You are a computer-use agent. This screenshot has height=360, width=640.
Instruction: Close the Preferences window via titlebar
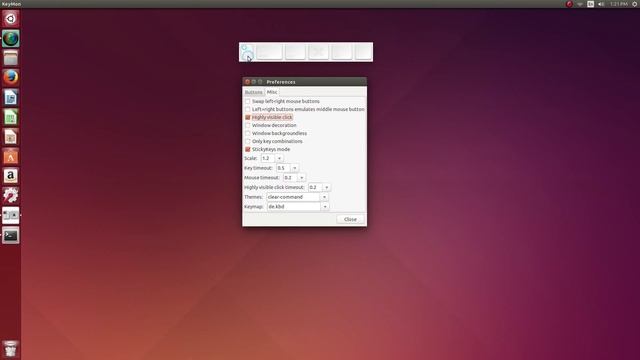pos(247,82)
